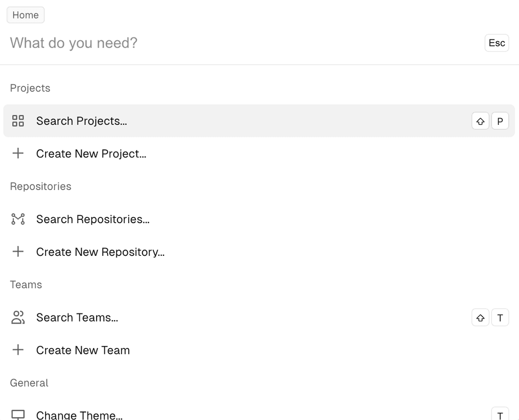Choose the Create New Team command

[x=83, y=350]
